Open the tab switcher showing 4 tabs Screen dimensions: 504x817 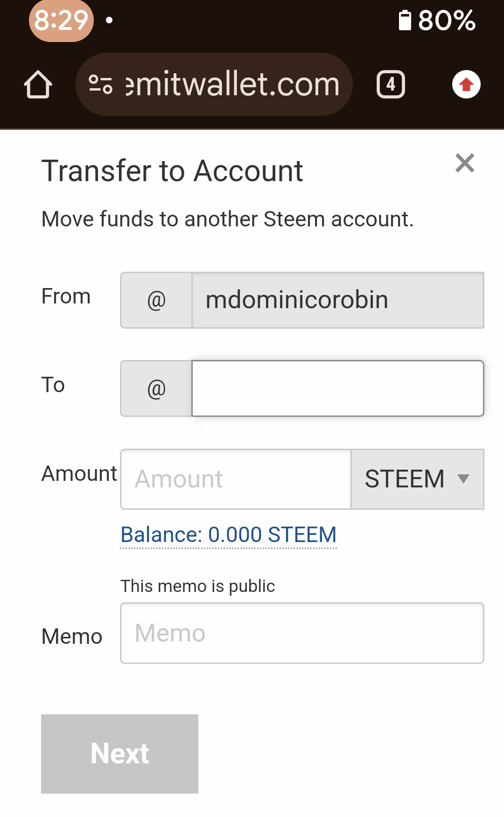[x=391, y=85]
